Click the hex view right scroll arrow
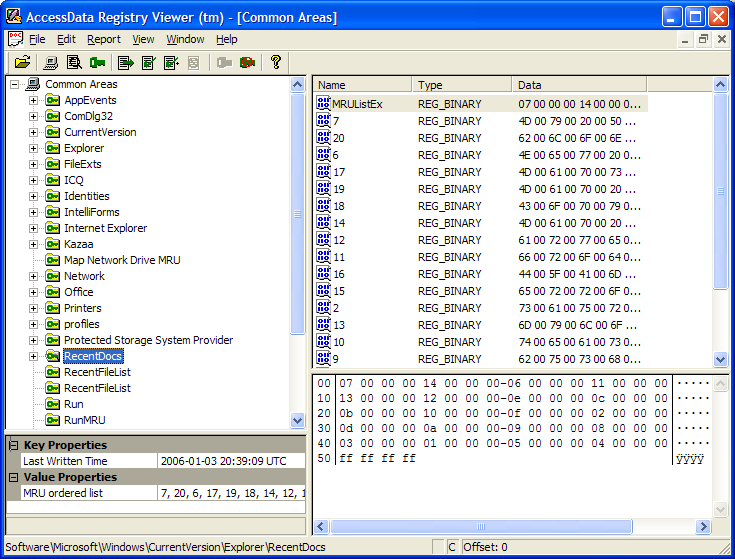The image size is (735, 559). pos(703,526)
